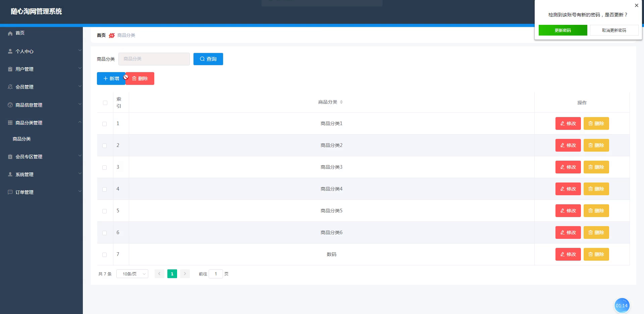Click the 系统管理 user icon
Viewport: 644px width, 314px height.
pyautogui.click(x=10, y=174)
